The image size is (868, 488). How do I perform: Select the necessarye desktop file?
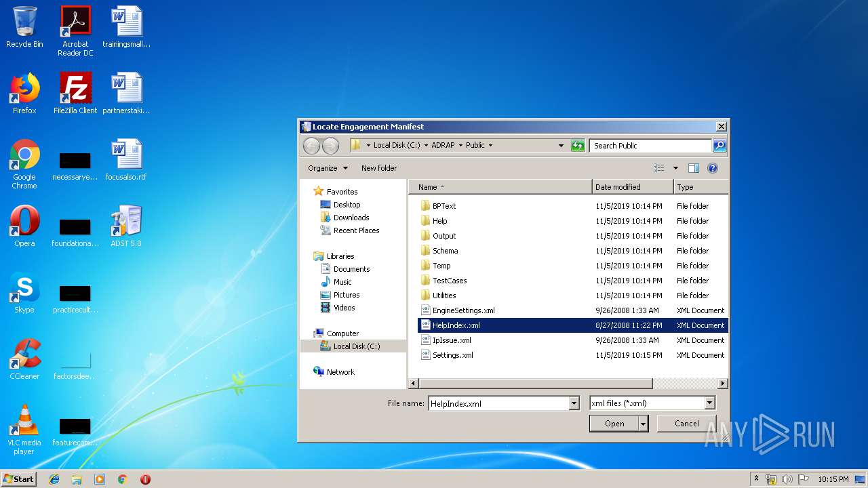point(75,167)
